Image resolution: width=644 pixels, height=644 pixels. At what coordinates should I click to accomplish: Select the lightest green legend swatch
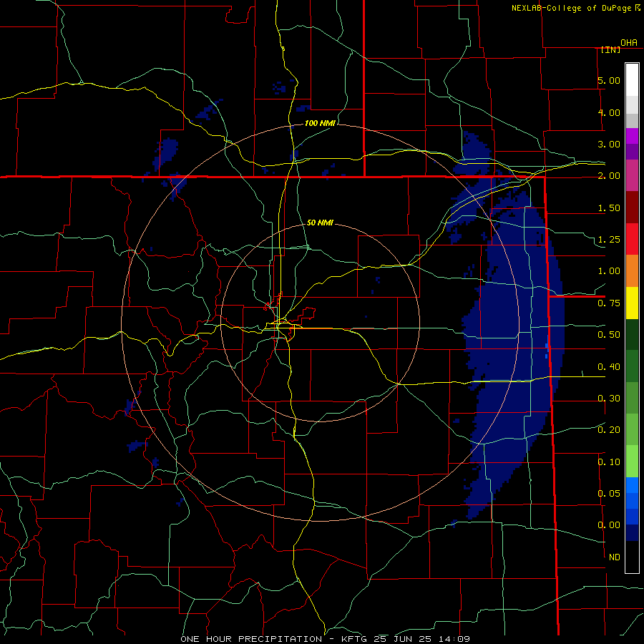click(x=632, y=462)
